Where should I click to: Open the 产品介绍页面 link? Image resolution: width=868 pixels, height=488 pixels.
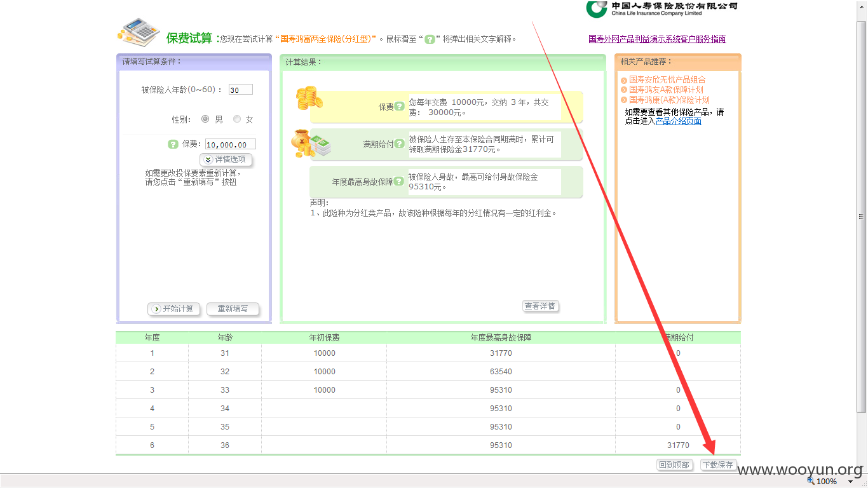679,121
